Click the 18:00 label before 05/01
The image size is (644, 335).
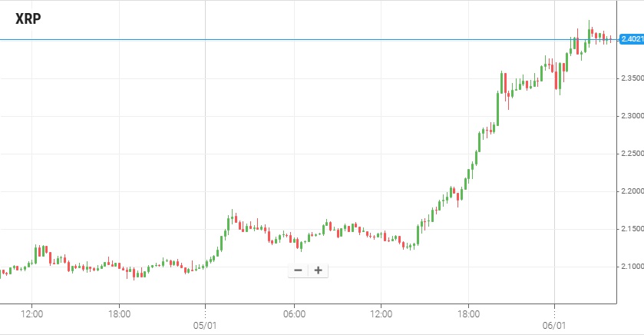(119, 313)
